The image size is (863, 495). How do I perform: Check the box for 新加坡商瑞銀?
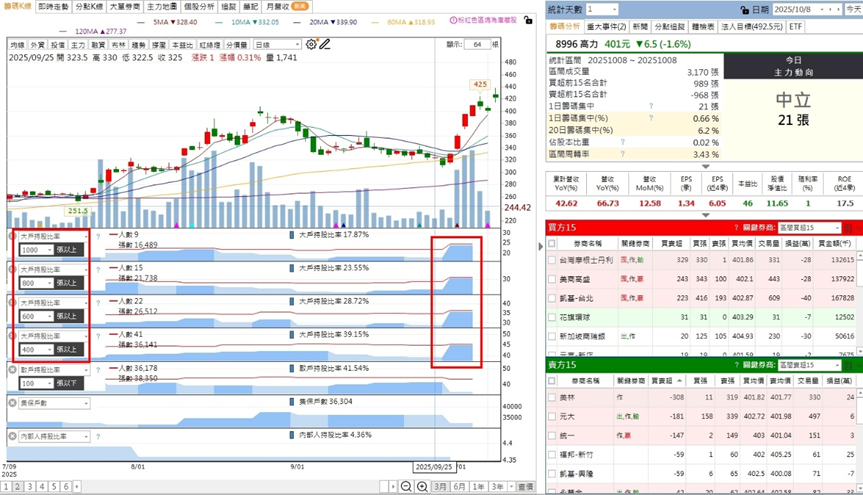tap(552, 336)
